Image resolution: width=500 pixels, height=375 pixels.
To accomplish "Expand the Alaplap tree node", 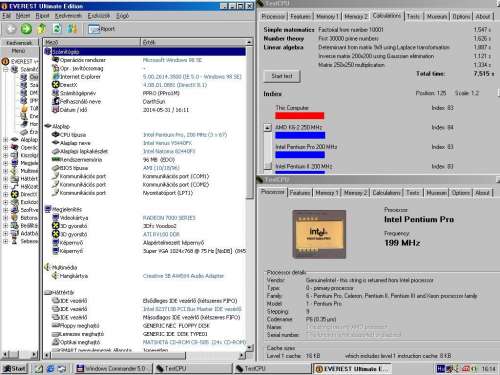I will coord(5,139).
